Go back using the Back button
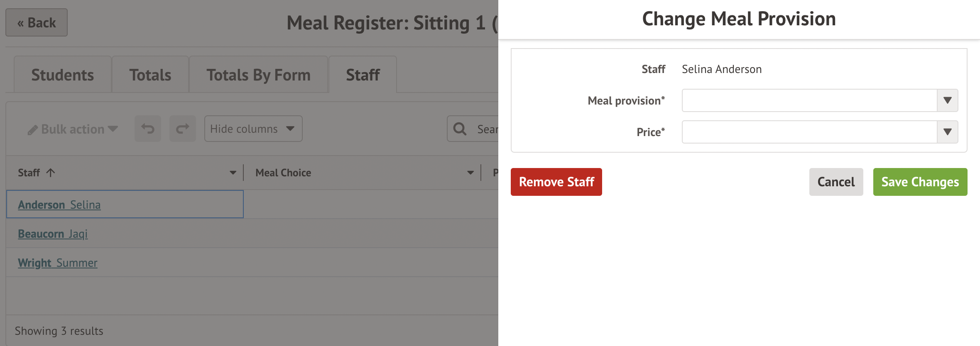980x346 pixels. click(37, 23)
